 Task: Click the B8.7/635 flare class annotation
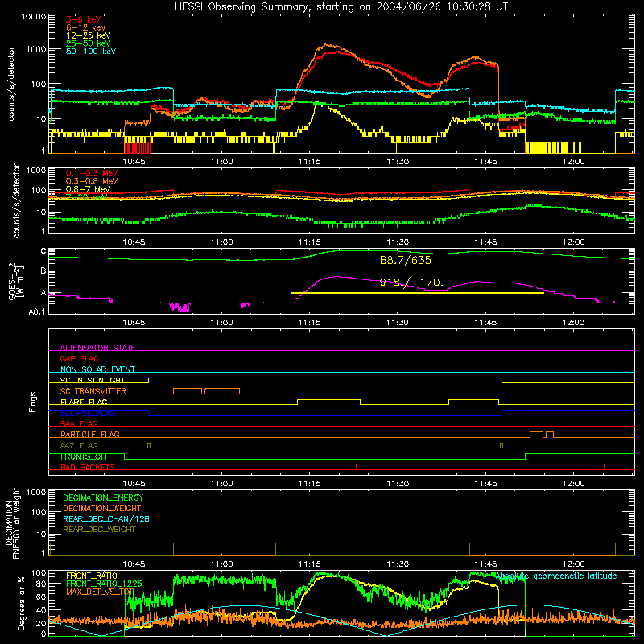tap(406, 260)
